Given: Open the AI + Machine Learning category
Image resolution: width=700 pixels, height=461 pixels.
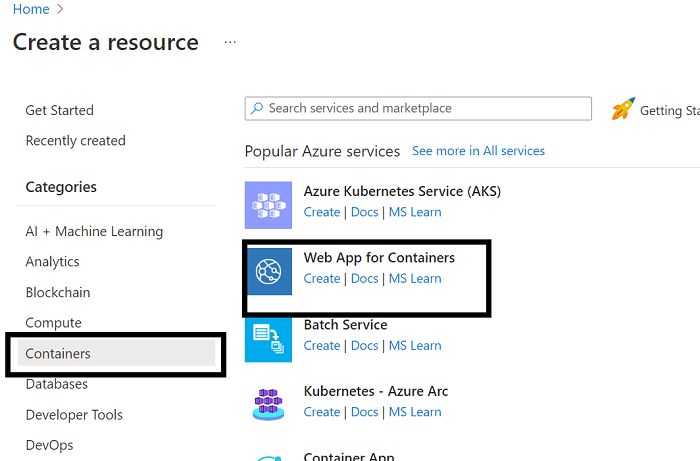Looking at the screenshot, I should [94, 231].
